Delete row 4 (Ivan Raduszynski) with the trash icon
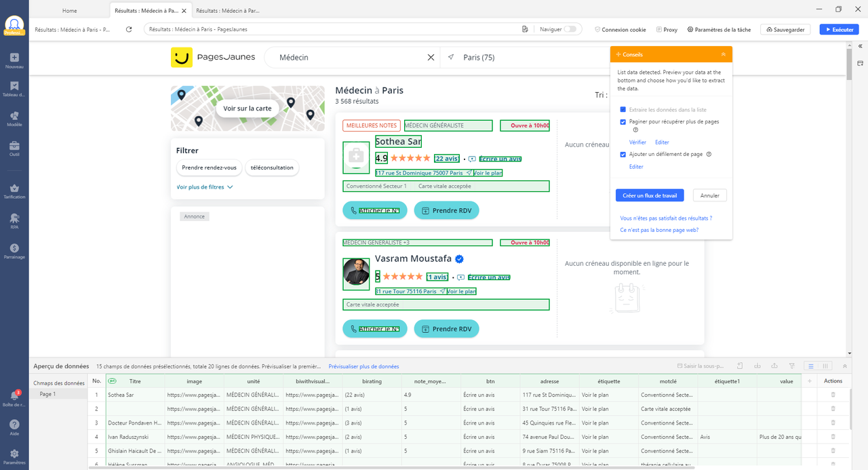The image size is (868, 470). point(833,437)
